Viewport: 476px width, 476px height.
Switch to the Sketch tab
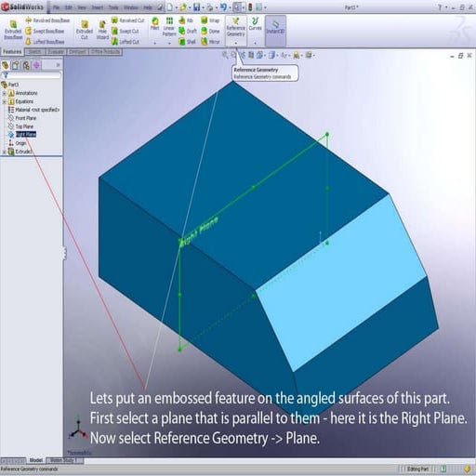(x=34, y=52)
